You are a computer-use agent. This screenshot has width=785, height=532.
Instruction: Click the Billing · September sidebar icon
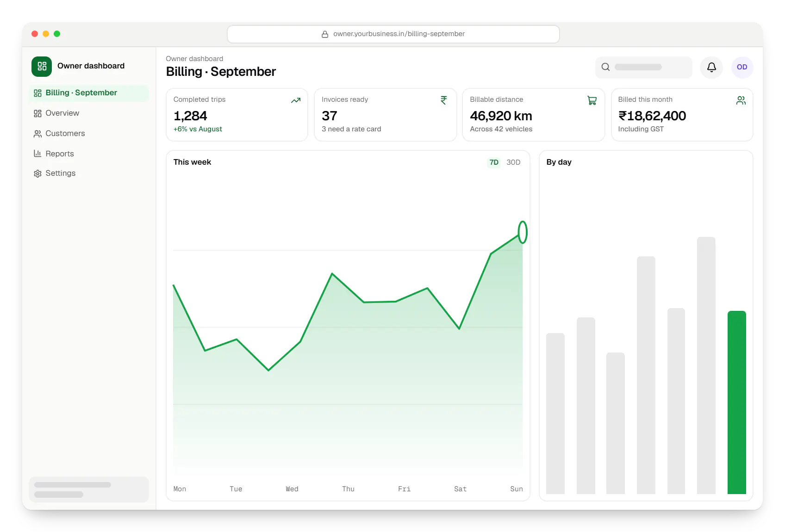(37, 93)
